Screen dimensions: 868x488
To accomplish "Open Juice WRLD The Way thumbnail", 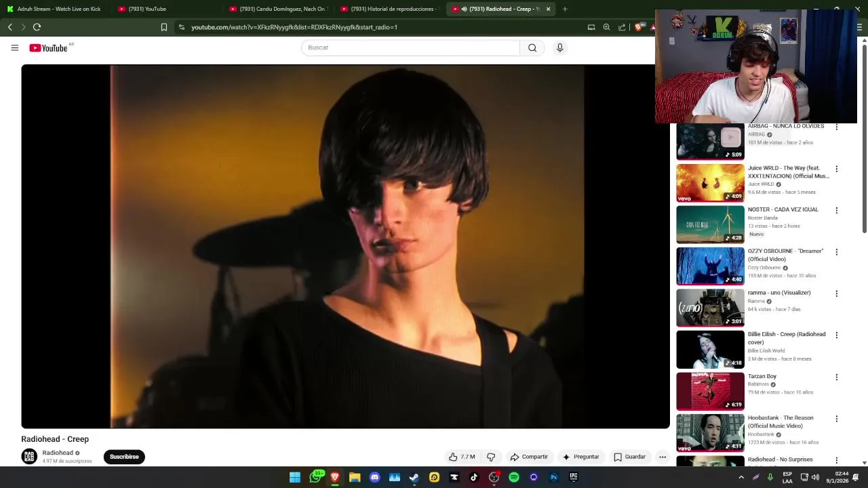I will 710,182.
